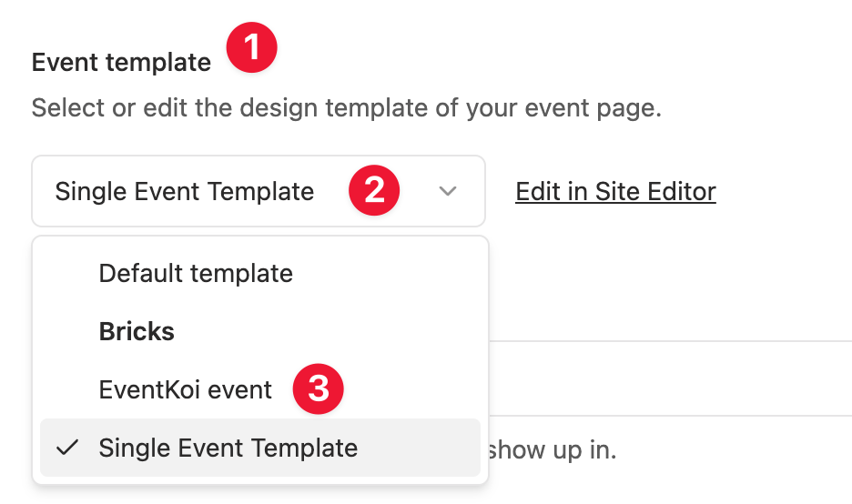The image size is (852, 504).
Task: Click the red number 1 badge
Action: [252, 48]
